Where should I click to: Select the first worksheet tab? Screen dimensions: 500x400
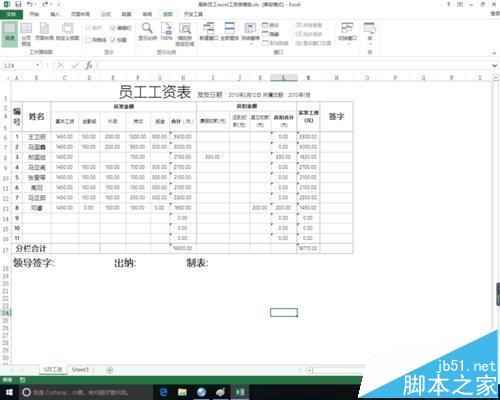(53, 370)
